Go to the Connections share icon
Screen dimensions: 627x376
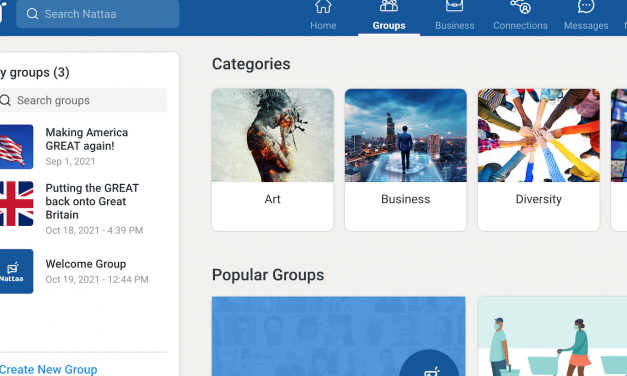[x=520, y=6]
